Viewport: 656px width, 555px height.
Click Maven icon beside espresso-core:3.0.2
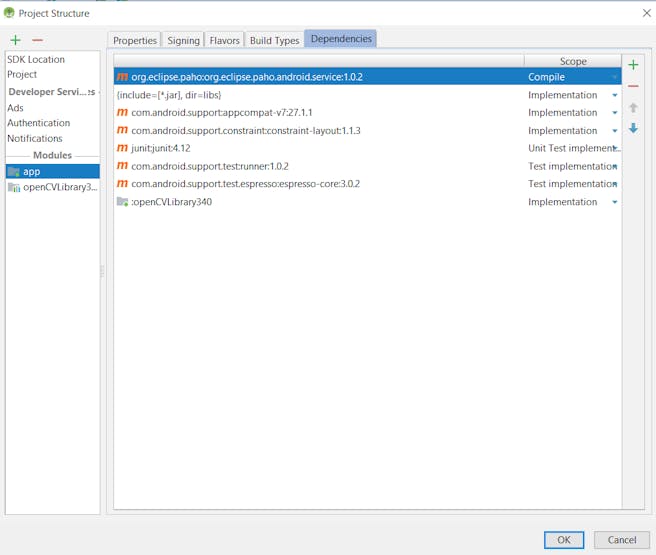click(x=122, y=183)
